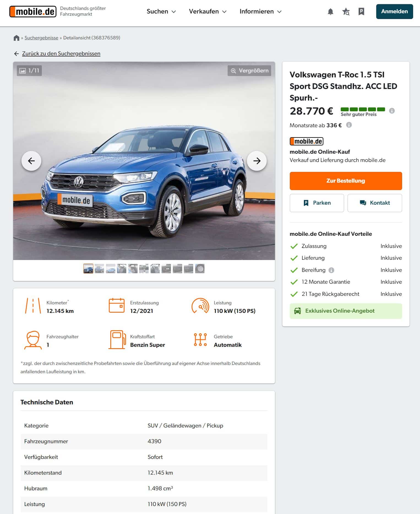
Task: Expand the Verkaufen menu
Action: [208, 12]
